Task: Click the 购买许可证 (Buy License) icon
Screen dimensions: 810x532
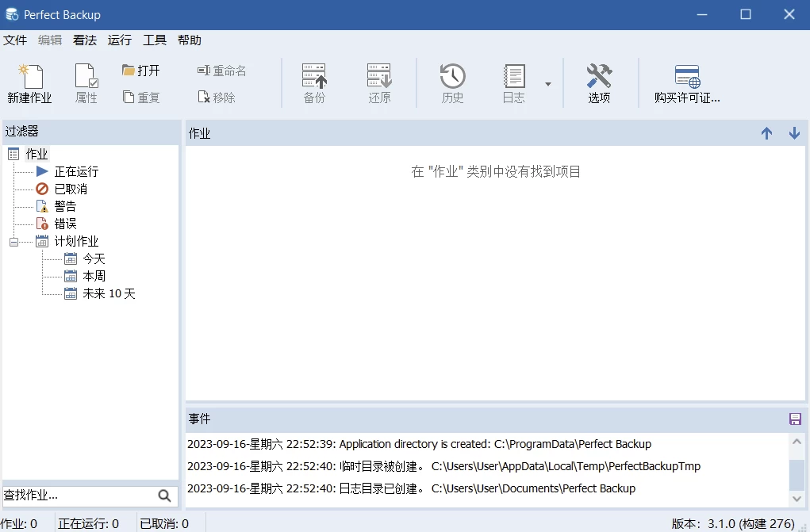Action: point(688,82)
